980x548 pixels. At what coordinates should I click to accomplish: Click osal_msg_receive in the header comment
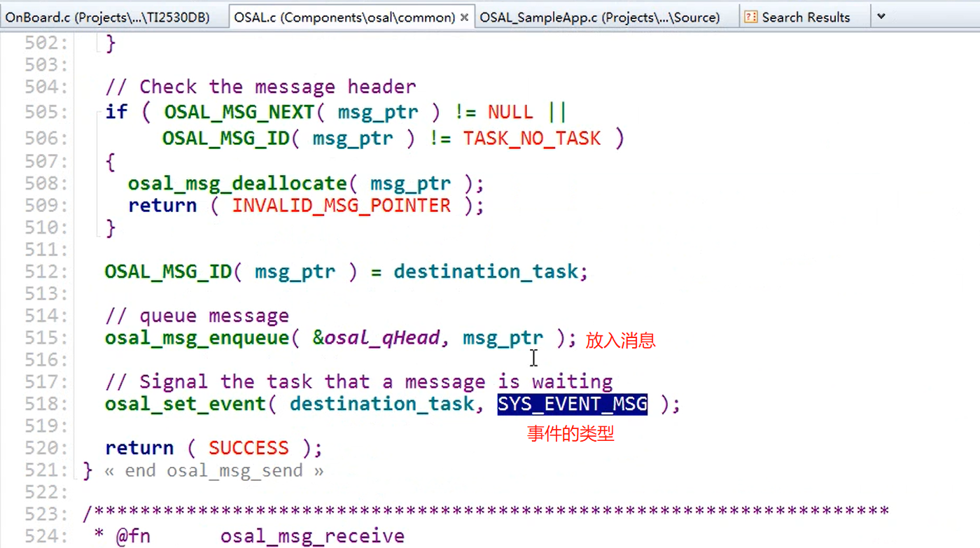(312, 536)
